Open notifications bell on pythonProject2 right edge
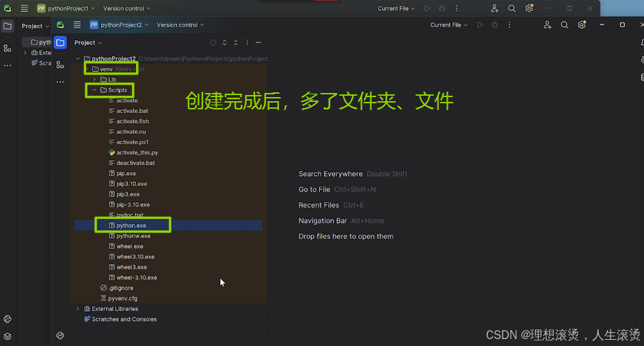 642,42
